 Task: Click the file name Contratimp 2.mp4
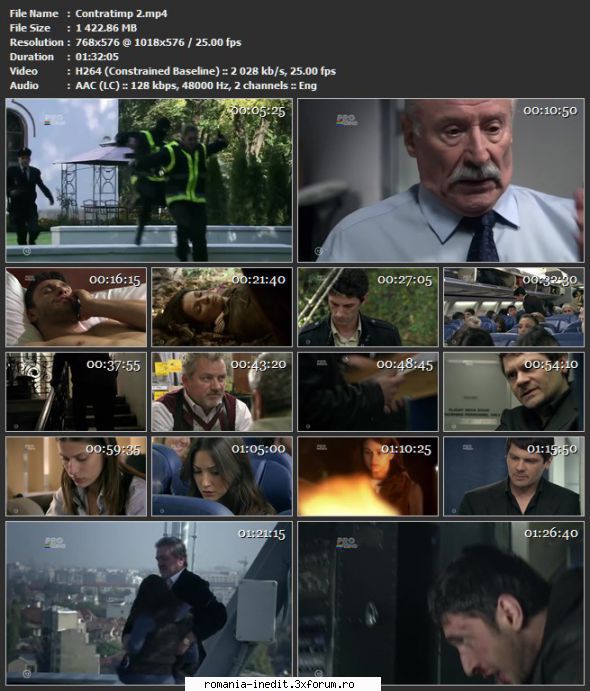(121, 14)
